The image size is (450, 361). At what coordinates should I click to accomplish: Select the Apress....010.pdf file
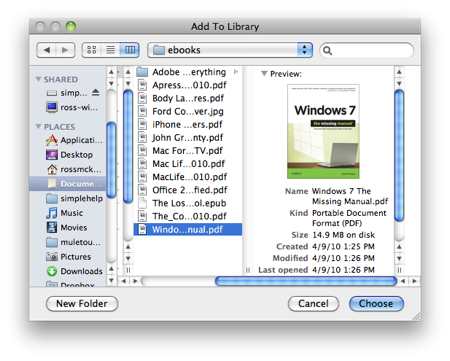[x=187, y=85]
